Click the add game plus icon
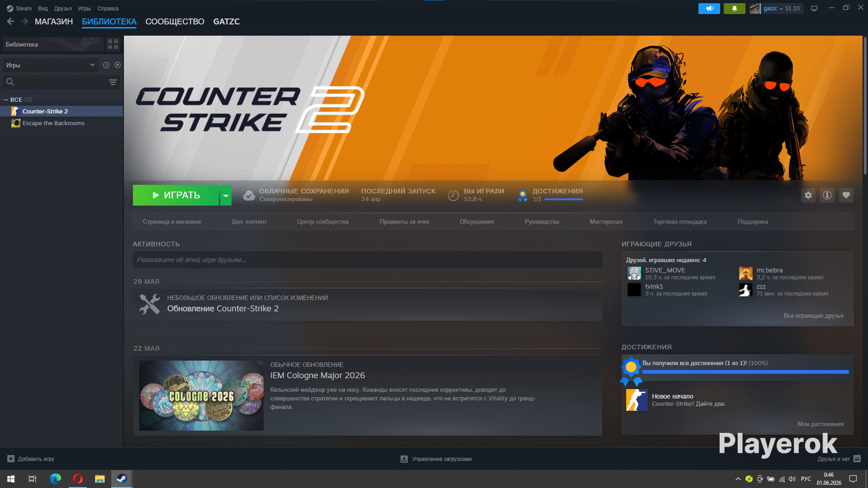 point(11,459)
